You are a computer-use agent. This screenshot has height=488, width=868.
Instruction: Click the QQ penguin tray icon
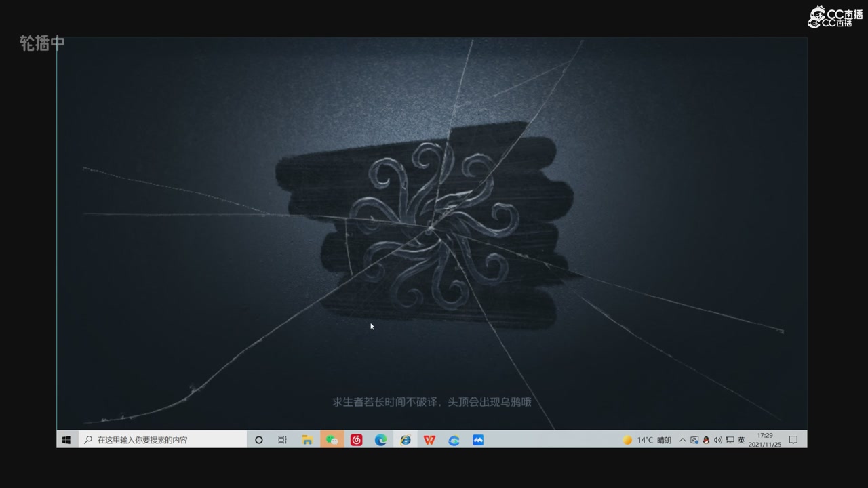[706, 440]
